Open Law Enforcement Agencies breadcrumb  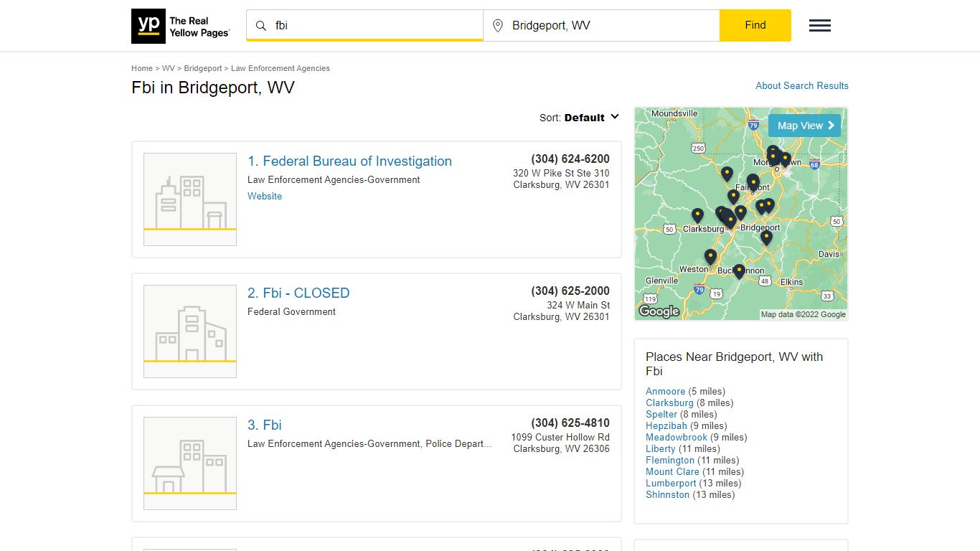[281, 68]
